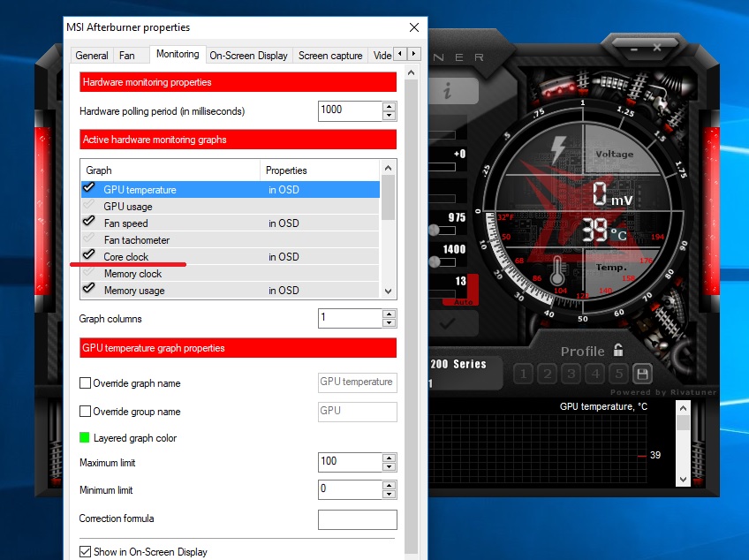Click the save profile floppy icon
The height and width of the screenshot is (560, 749).
coord(642,374)
